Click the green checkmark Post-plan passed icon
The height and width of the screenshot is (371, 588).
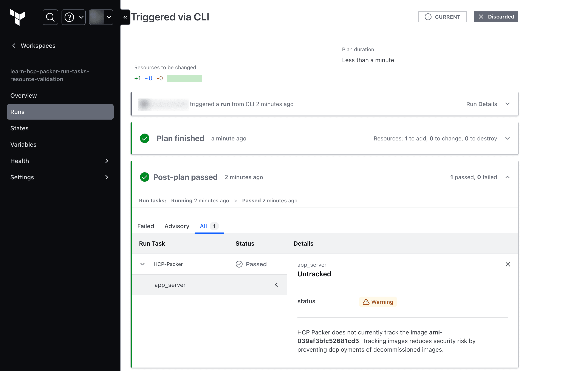(x=145, y=177)
